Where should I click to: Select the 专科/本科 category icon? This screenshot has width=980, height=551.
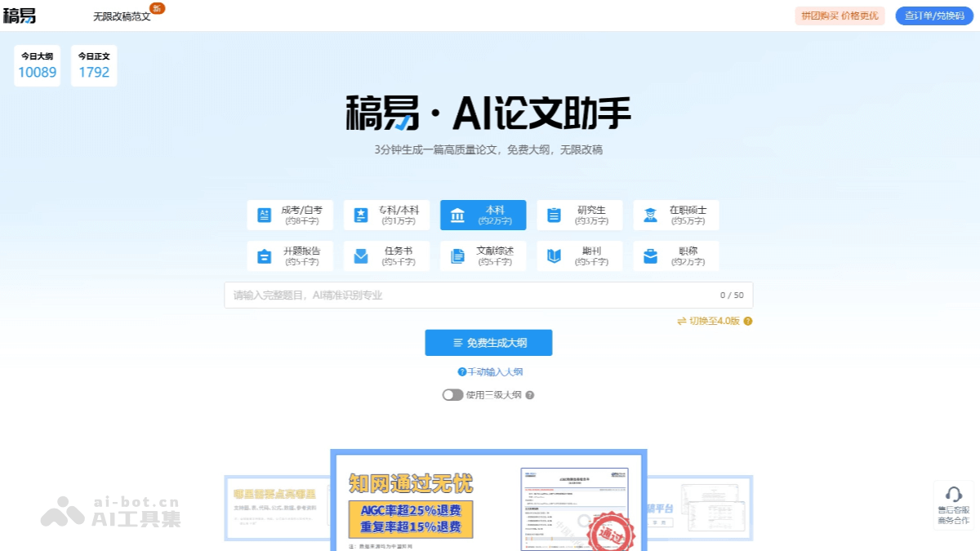[x=360, y=214]
